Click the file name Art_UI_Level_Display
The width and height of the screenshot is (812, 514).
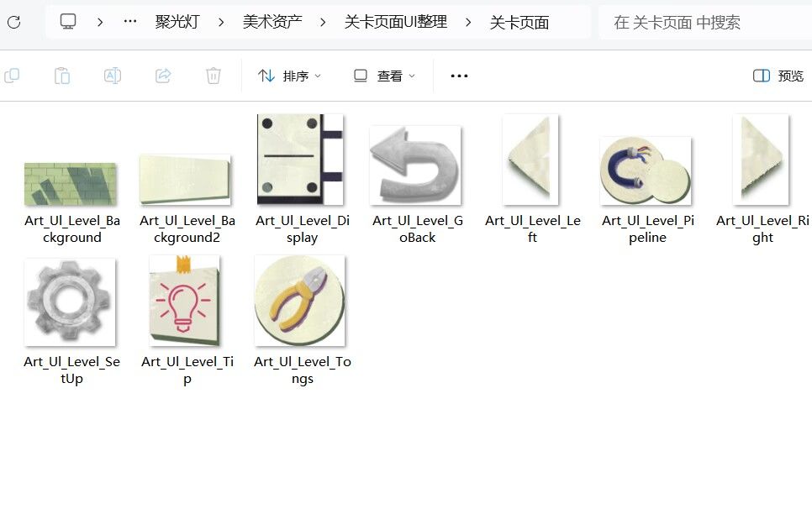[x=303, y=228]
